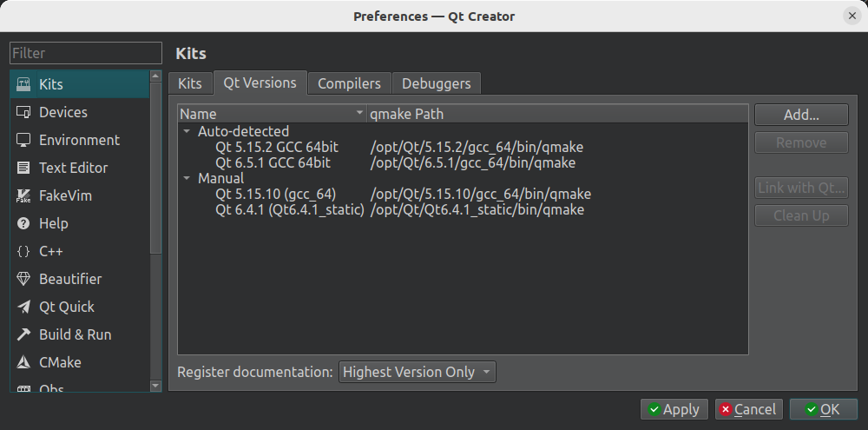Click green check icon on Apply

654,409
